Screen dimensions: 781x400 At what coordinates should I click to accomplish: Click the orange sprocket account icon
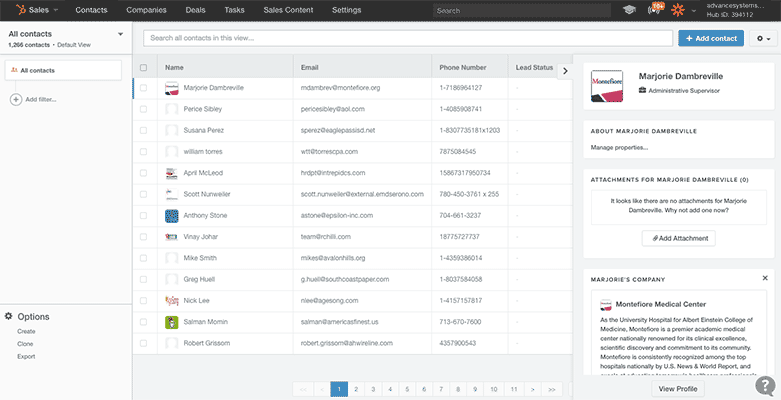677,10
